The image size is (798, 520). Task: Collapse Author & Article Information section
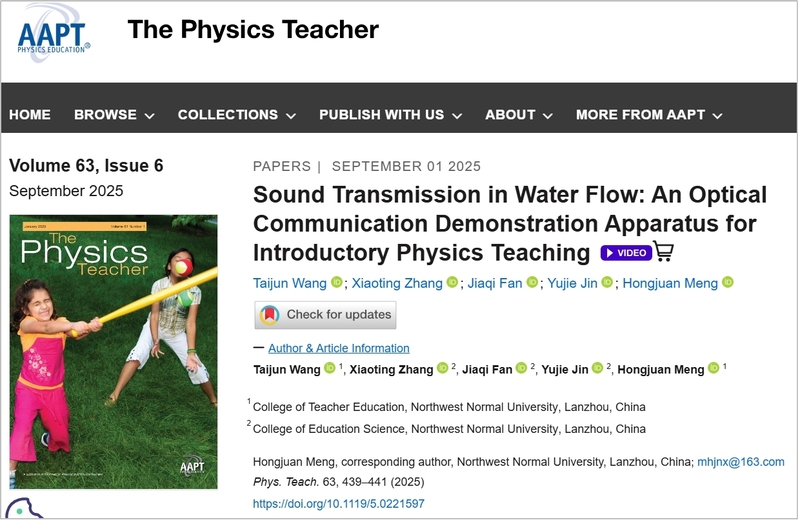tap(338, 348)
